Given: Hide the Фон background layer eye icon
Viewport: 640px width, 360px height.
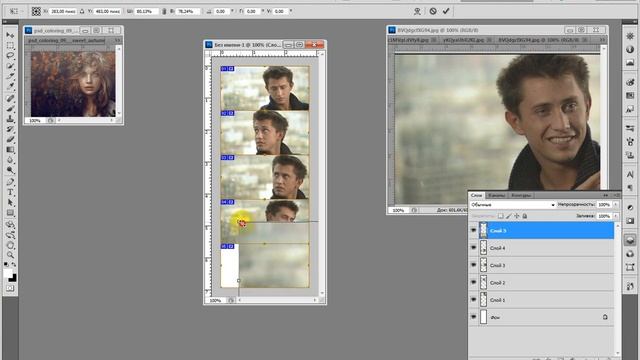Looking at the screenshot, I should point(473,317).
